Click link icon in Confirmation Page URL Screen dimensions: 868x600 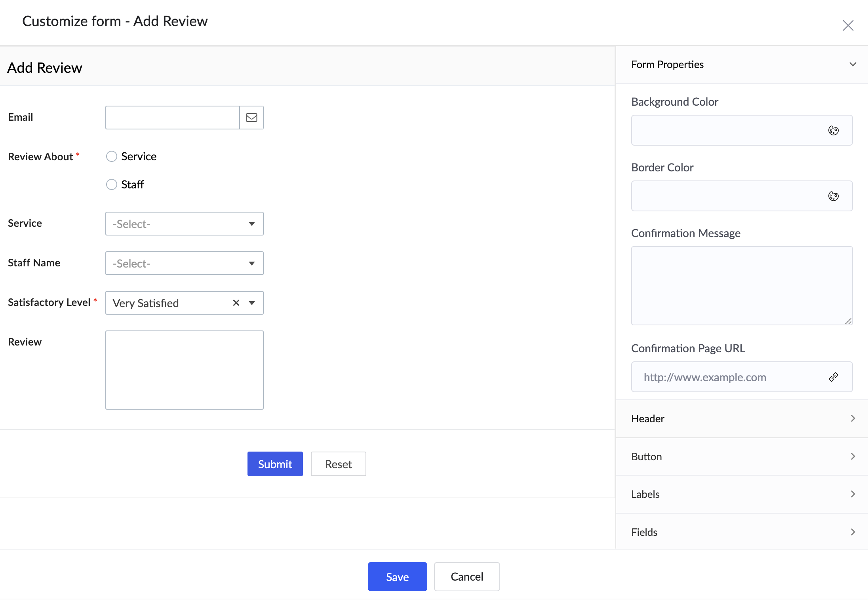pos(833,377)
